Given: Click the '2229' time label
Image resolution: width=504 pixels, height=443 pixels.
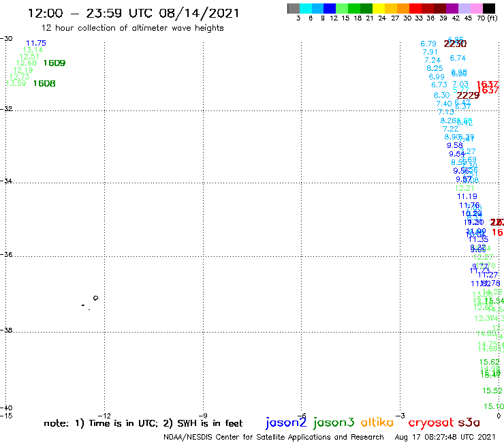Looking at the screenshot, I should 468,95.
